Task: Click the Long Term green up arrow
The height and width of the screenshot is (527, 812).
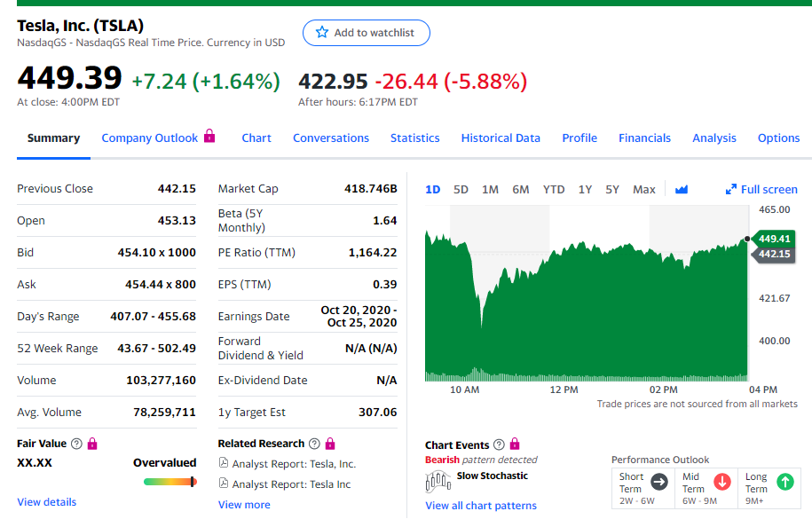Action: 784,482
